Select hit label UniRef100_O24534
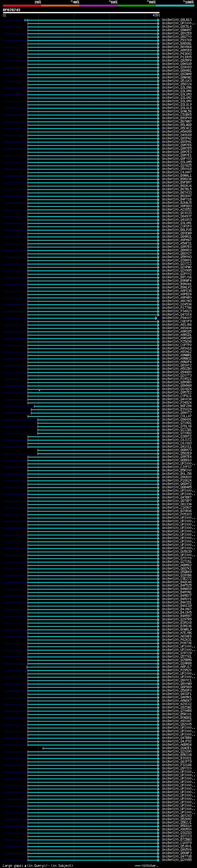Screen dimensions: 197x868 [177, 304]
